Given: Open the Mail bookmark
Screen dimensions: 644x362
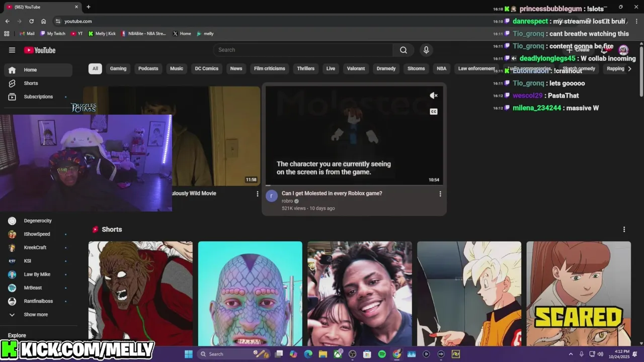Looking at the screenshot, I should pyautogui.click(x=27, y=34).
